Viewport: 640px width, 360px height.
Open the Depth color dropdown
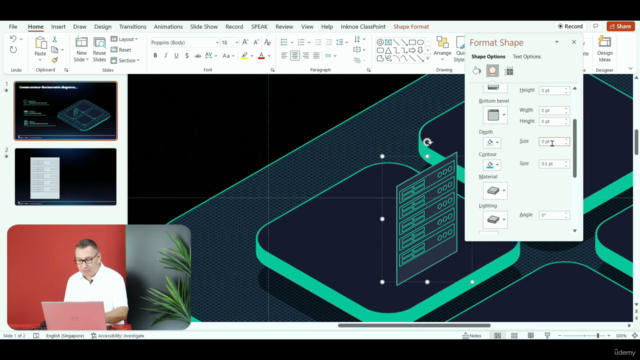tap(491, 142)
